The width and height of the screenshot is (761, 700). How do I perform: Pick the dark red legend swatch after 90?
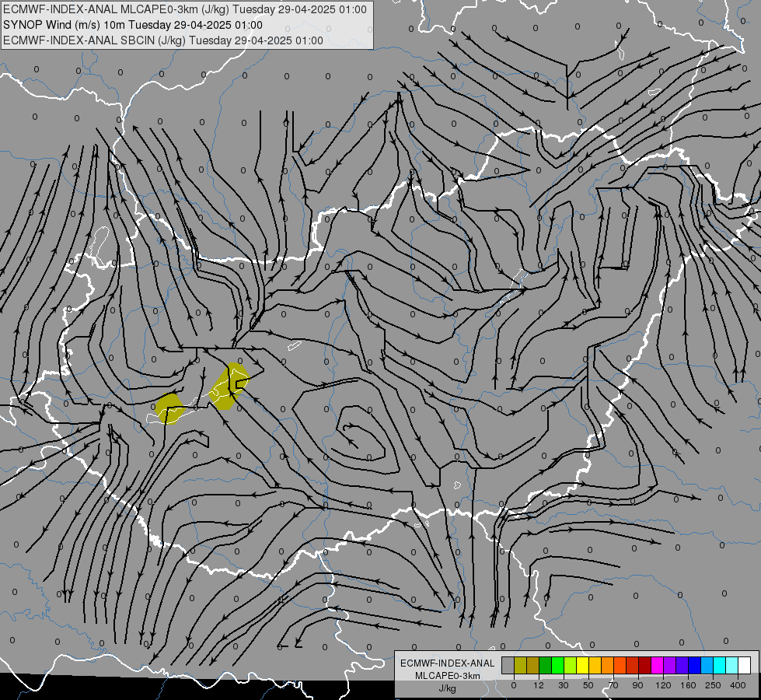coord(644,665)
